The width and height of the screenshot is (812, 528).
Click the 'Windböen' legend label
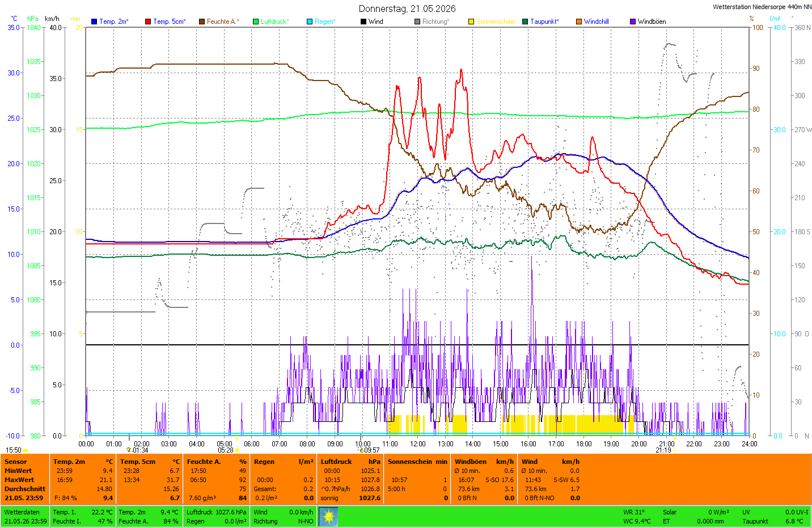coord(652,22)
